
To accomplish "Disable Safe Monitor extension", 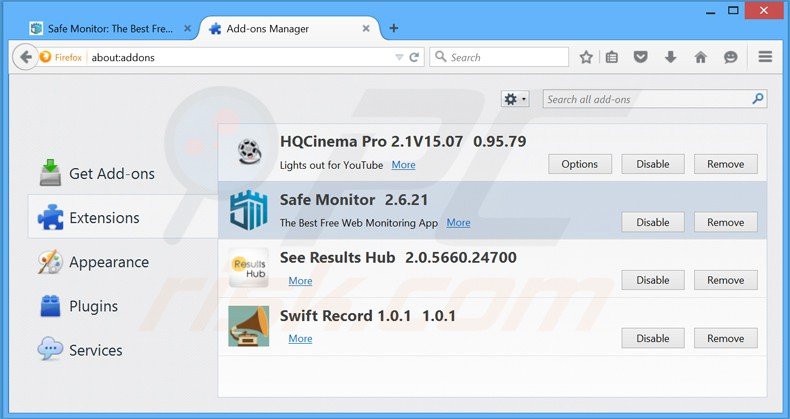I will pos(652,222).
